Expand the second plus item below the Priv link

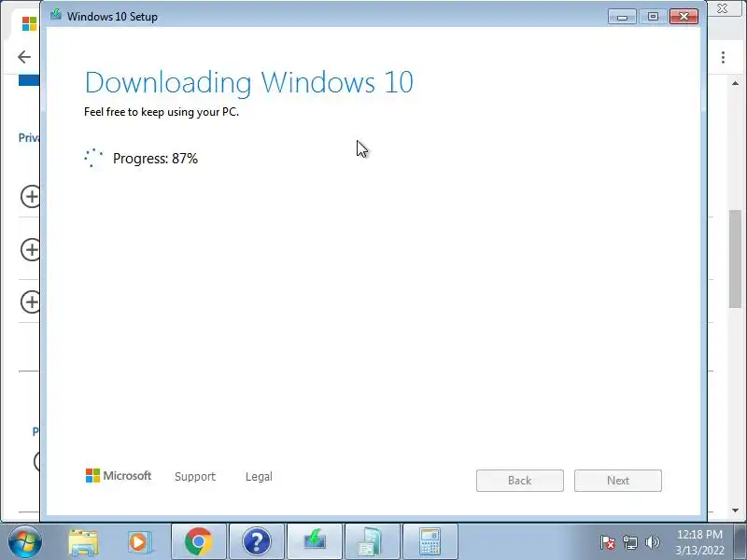pos(31,249)
